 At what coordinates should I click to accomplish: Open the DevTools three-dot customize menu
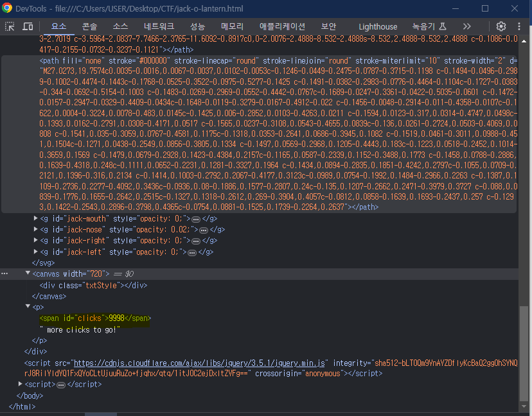pyautogui.click(x=519, y=26)
